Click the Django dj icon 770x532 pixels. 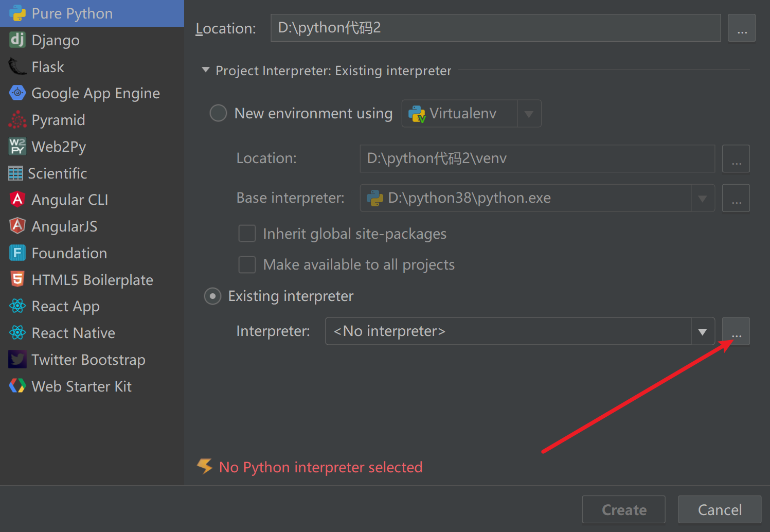(x=17, y=40)
